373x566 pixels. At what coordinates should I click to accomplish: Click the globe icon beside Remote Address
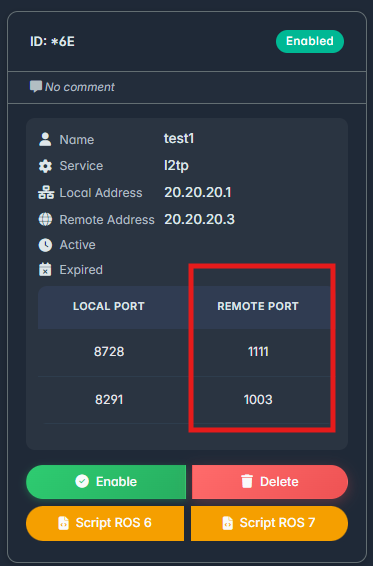pyautogui.click(x=45, y=219)
